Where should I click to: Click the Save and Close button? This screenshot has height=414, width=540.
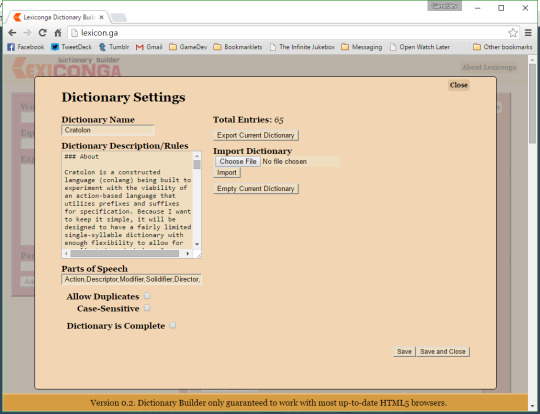click(443, 352)
